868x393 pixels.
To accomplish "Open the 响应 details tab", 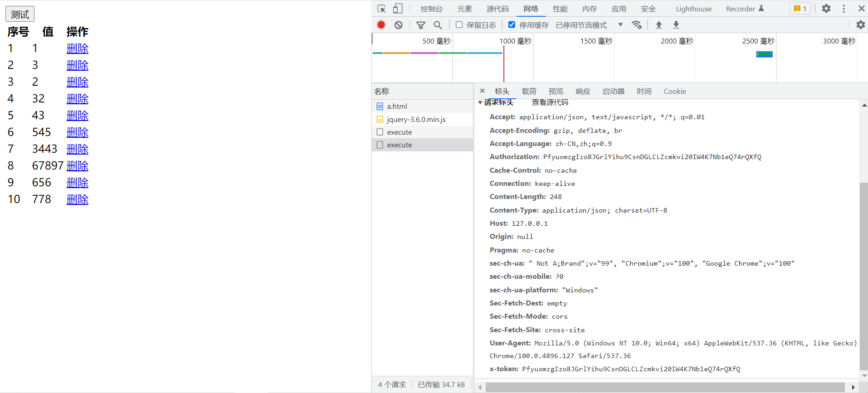I will 583,91.
